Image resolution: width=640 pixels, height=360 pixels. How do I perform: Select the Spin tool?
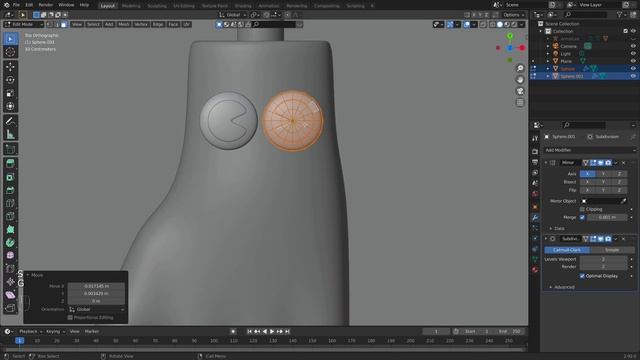[x=10, y=242]
